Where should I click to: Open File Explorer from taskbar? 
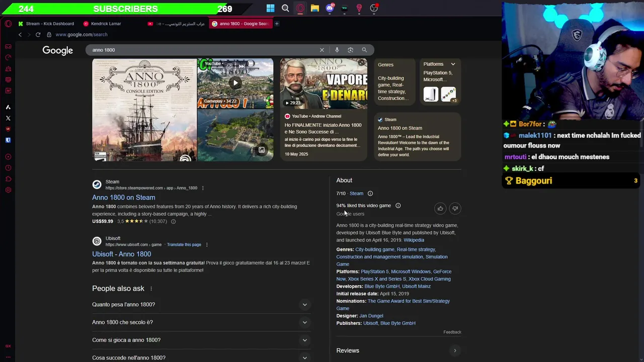coord(315,8)
